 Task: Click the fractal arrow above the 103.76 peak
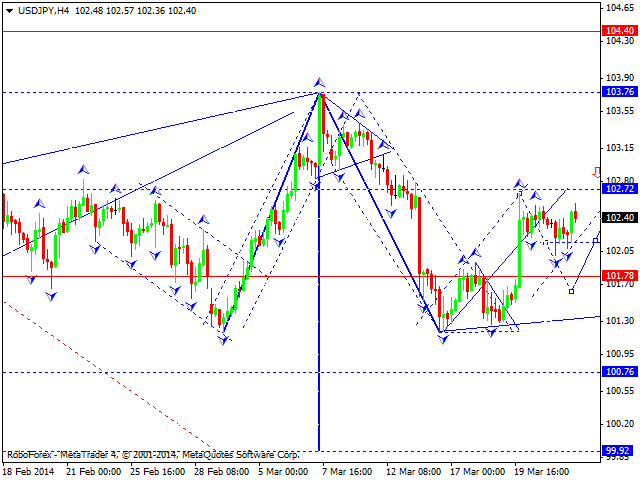pyautogui.click(x=320, y=81)
